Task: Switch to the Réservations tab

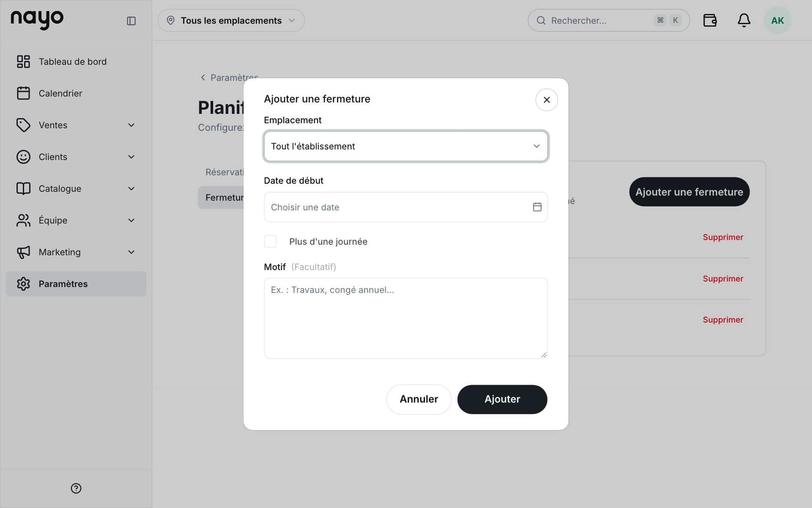Action: pos(224,172)
